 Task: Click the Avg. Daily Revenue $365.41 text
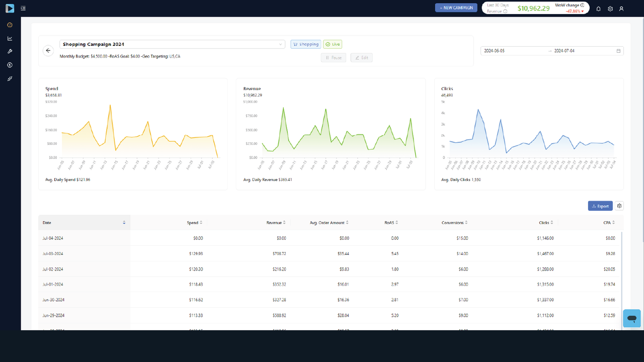(268, 179)
